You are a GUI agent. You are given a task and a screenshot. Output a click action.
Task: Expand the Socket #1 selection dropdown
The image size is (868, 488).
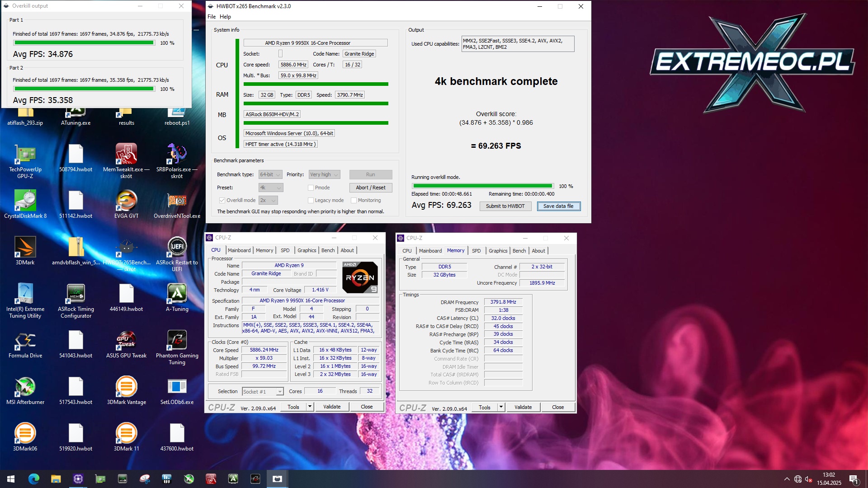(x=263, y=391)
